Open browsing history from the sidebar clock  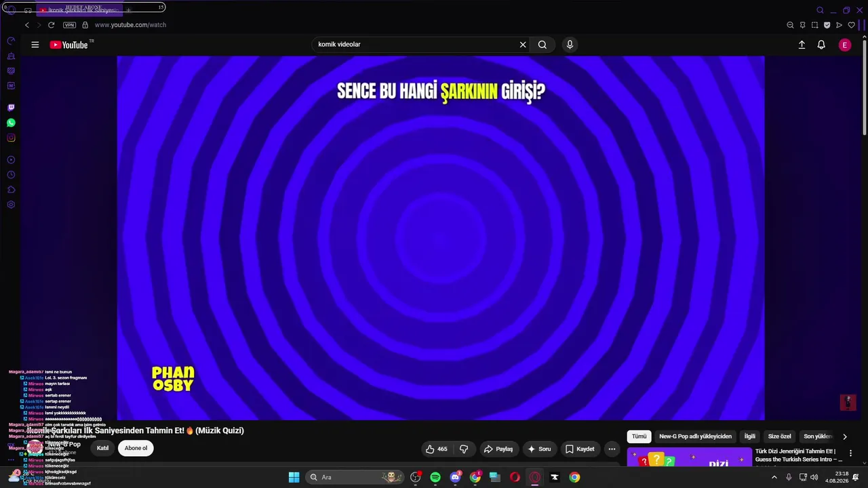11,175
